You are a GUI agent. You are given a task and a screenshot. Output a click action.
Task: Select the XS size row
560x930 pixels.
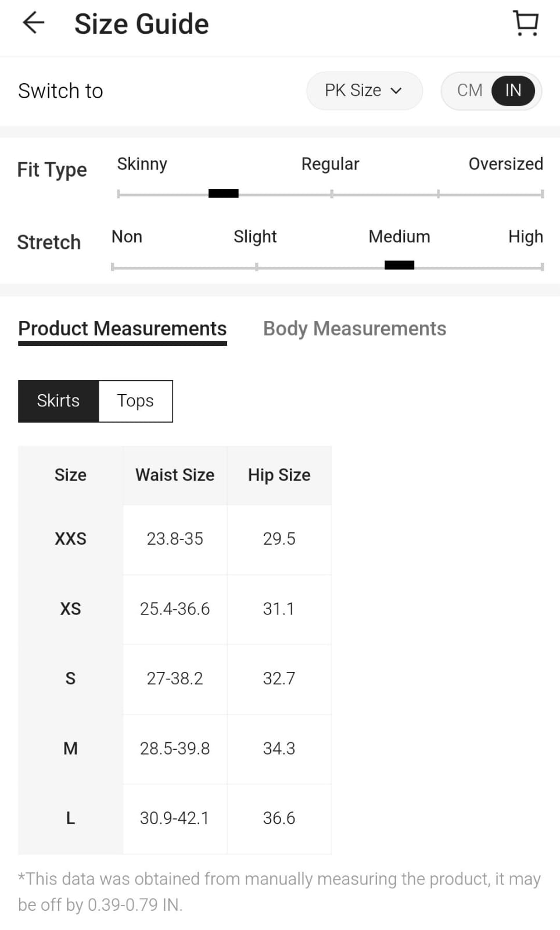click(70, 609)
